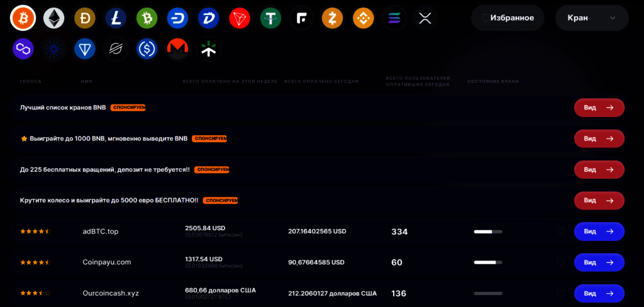
Task: Toggle favorite heart for Ourcoincash.xyz
Action: click(560, 293)
